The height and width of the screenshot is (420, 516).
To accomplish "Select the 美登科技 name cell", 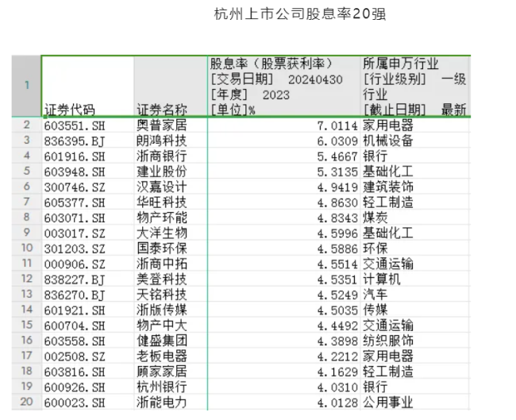I will (x=171, y=279).
